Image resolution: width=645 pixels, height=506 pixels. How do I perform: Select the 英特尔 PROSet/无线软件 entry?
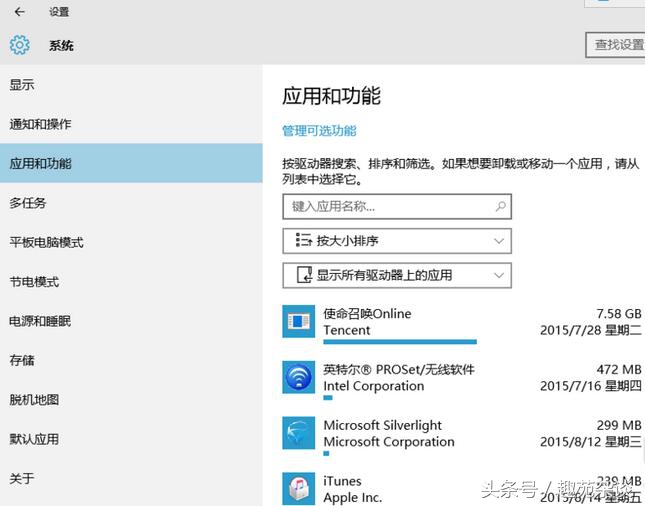point(462,380)
